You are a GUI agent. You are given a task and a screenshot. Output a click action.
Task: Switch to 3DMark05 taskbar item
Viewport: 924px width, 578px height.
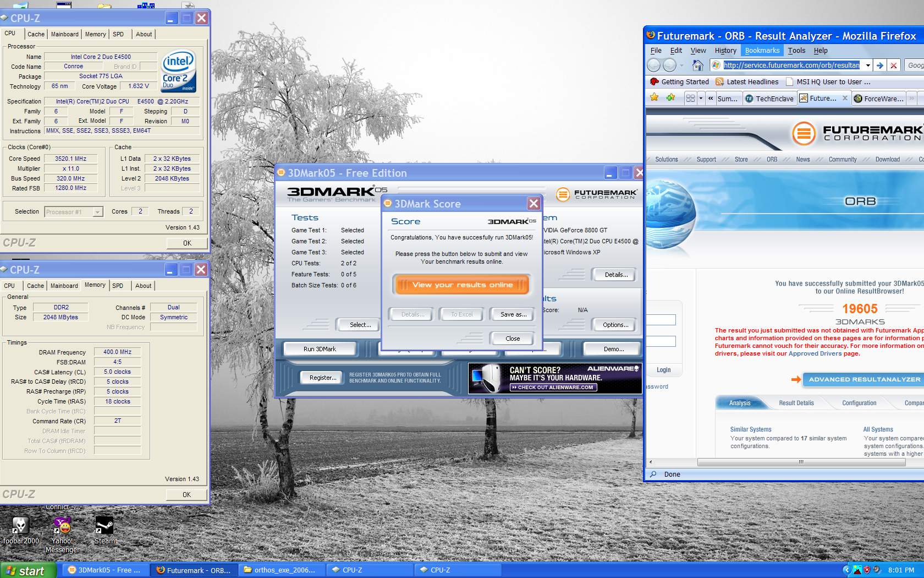(x=104, y=570)
